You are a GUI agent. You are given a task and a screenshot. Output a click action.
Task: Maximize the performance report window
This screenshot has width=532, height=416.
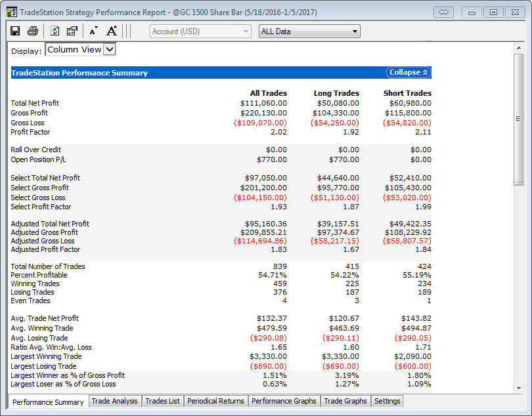(x=493, y=12)
